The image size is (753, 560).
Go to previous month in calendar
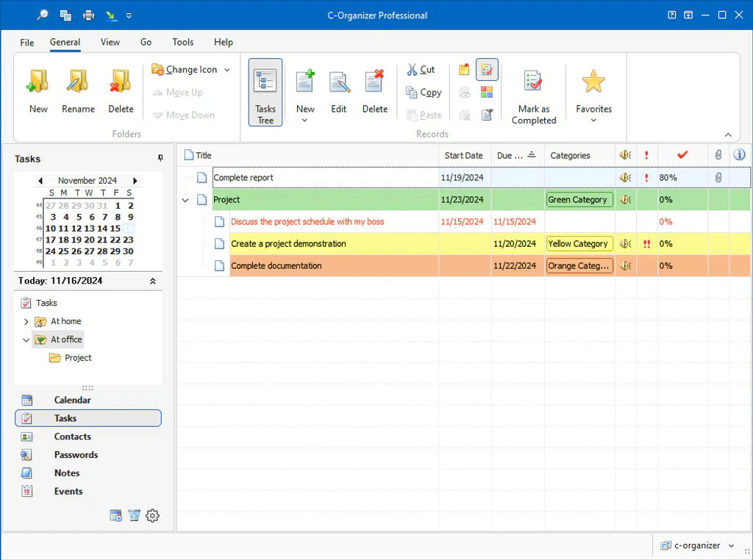point(40,181)
